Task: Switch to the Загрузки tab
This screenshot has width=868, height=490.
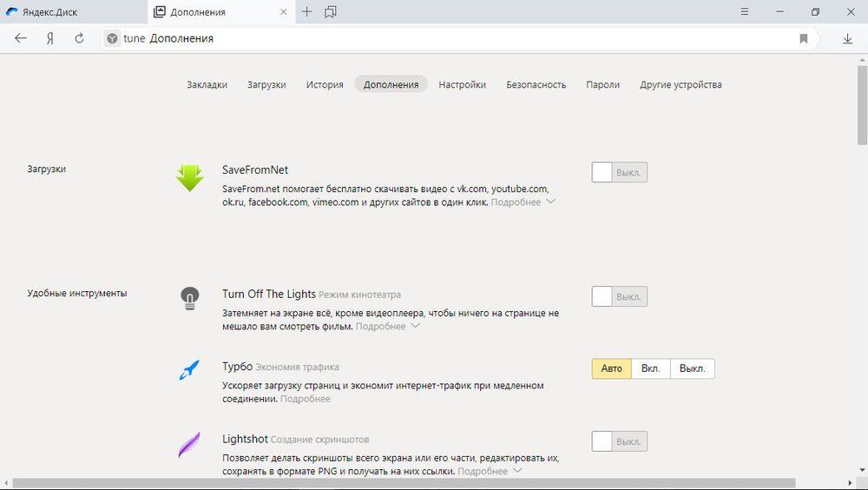Action: pyautogui.click(x=266, y=85)
